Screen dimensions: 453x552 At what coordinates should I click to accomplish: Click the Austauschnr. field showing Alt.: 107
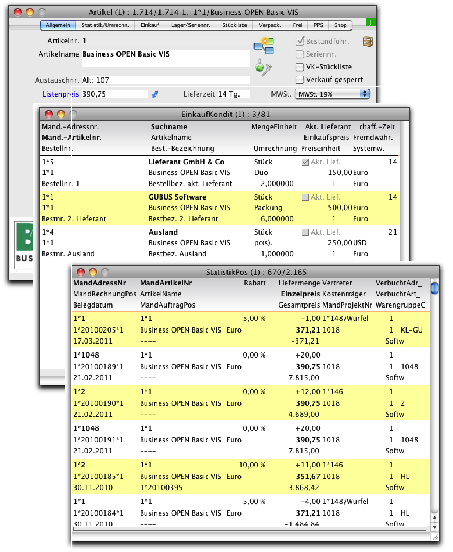[x=166, y=80]
